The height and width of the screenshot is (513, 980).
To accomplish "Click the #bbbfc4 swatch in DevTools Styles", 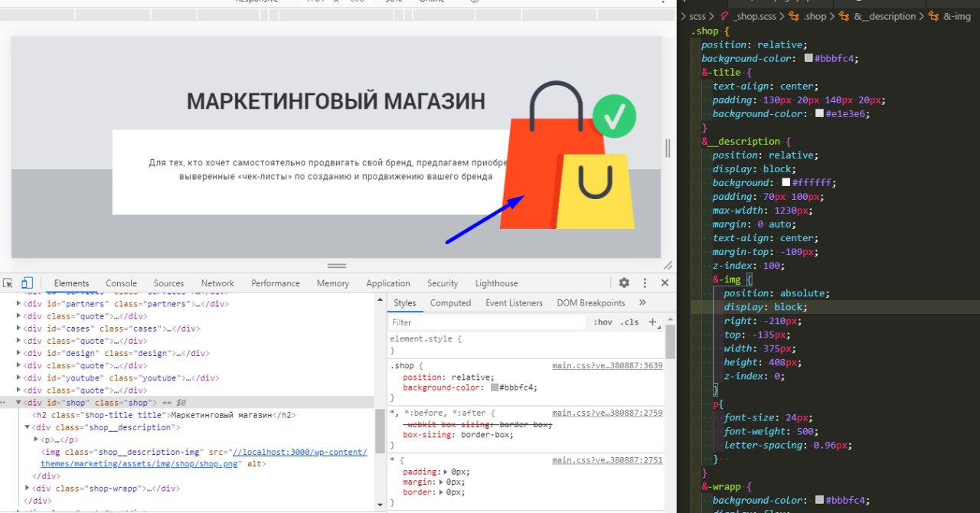I will point(495,387).
